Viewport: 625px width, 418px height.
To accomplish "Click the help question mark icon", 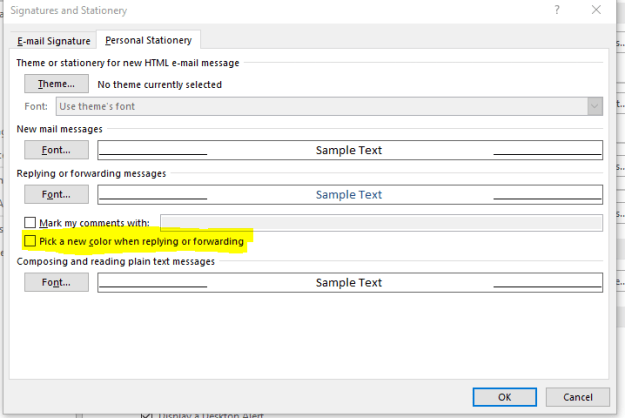I will [x=557, y=10].
